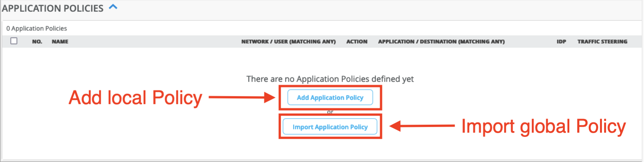Sort by the NO. column header
This screenshot has width=644, height=162.
pyautogui.click(x=37, y=42)
